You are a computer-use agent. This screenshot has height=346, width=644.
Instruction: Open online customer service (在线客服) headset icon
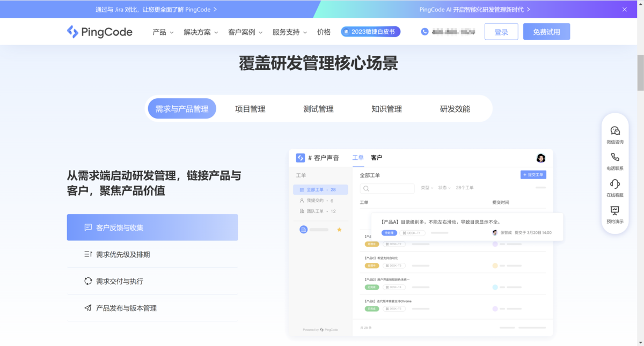coord(615,184)
